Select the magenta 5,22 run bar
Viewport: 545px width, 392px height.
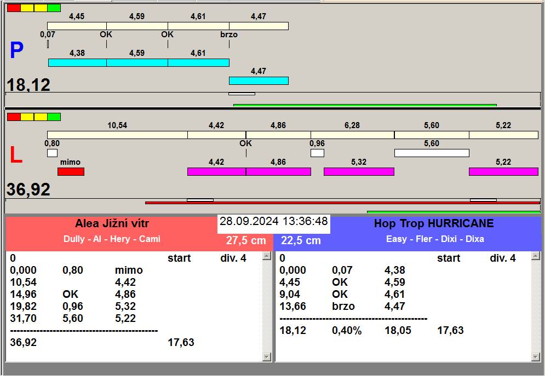pos(503,171)
